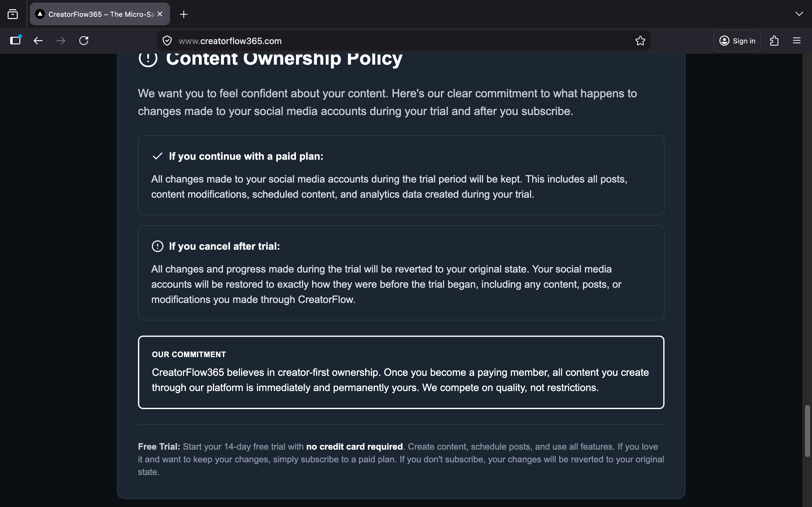Click the warning icon beside cancel after trial
The width and height of the screenshot is (812, 507).
(157, 246)
